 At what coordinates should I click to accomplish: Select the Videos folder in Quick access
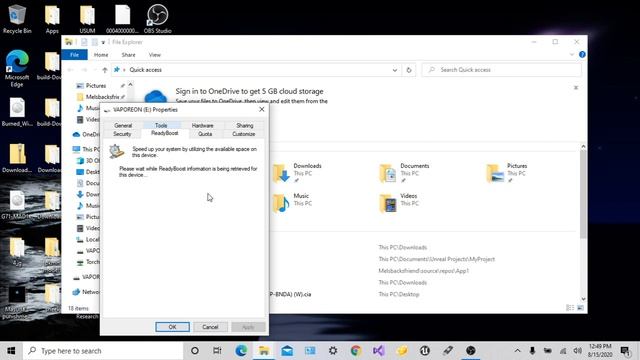tap(398, 202)
